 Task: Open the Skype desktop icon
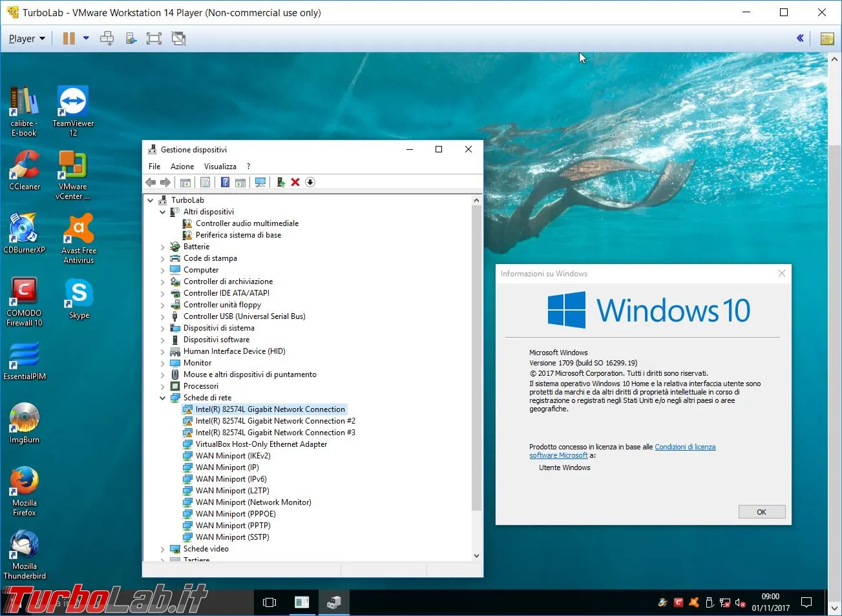(x=79, y=298)
